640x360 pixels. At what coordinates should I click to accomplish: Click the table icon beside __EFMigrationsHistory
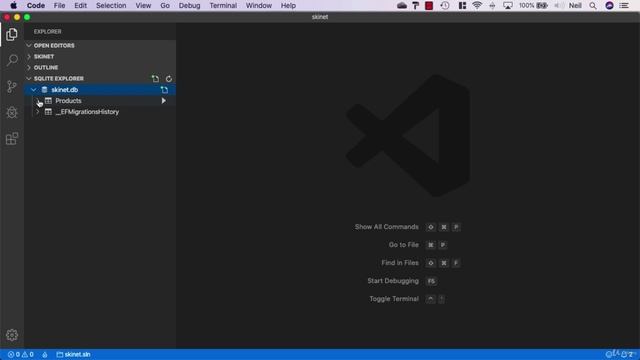click(49, 112)
